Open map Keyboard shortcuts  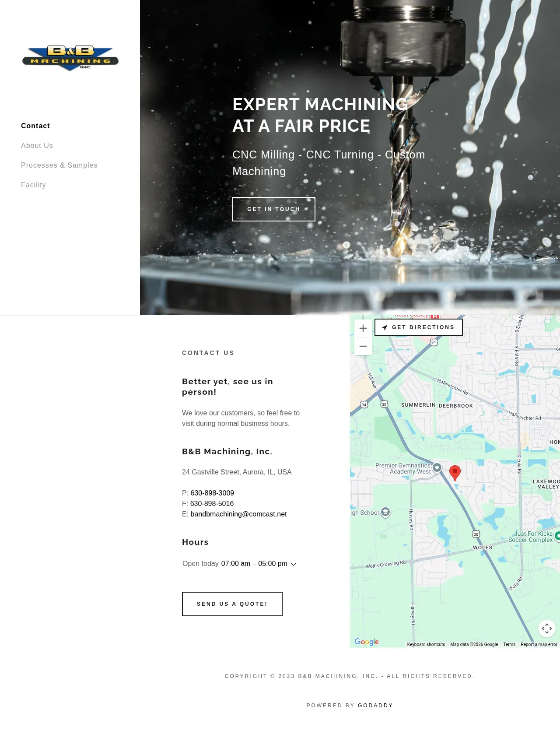[x=426, y=644]
